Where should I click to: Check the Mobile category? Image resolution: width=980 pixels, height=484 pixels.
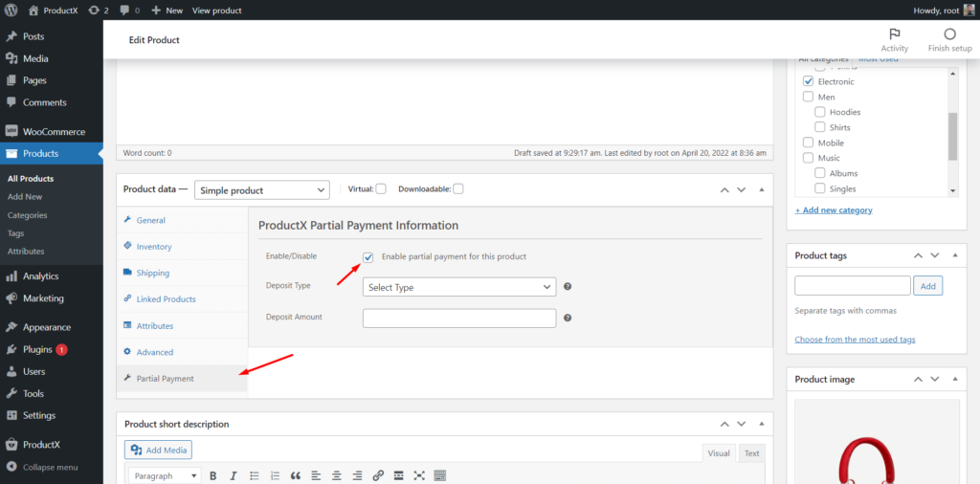[x=808, y=143]
